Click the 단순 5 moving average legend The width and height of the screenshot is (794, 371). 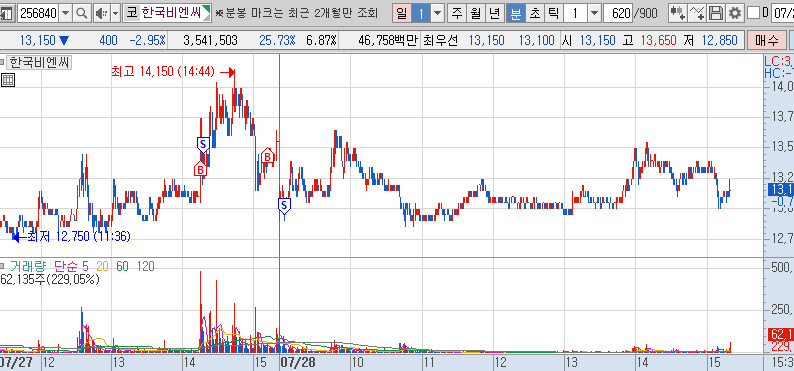(71, 266)
